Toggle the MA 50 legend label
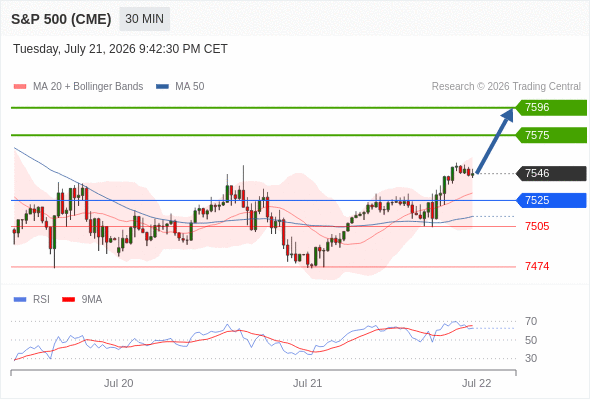This screenshot has width=590, height=400. (x=190, y=87)
